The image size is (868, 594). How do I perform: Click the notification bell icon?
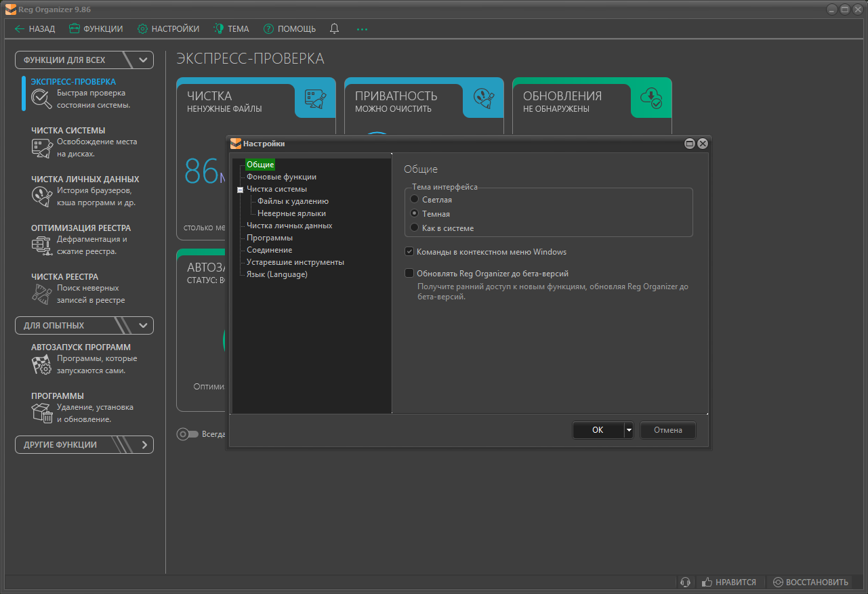[334, 28]
